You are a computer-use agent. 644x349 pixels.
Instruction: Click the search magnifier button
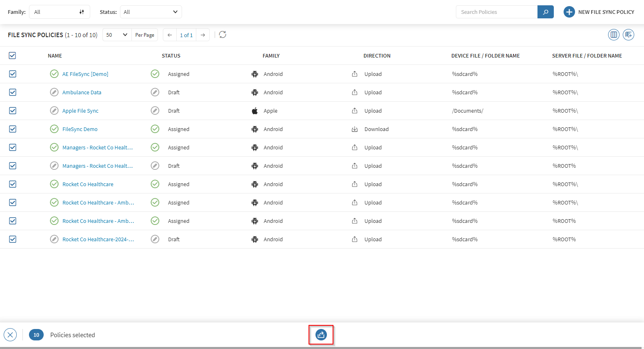click(545, 12)
